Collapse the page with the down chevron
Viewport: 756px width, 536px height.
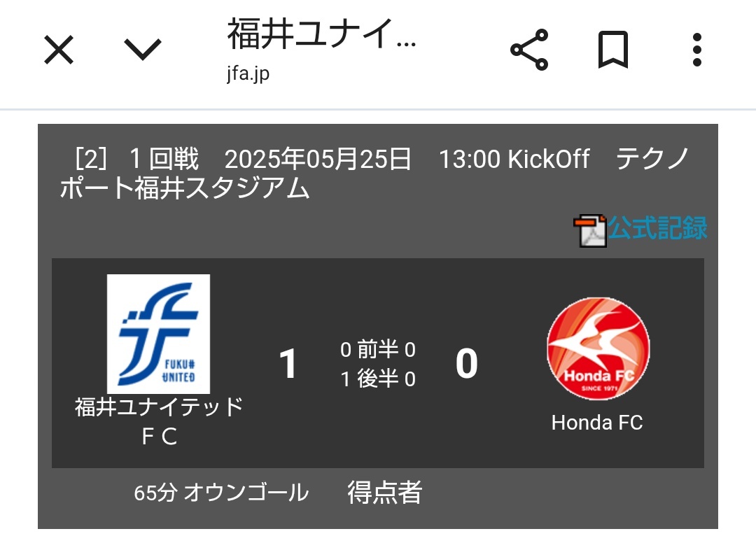pyautogui.click(x=143, y=50)
